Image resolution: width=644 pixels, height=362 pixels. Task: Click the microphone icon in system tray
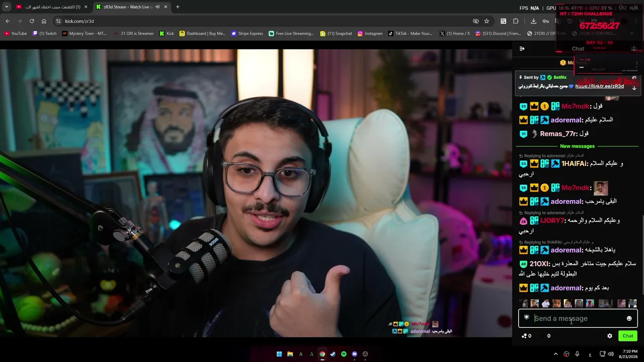[x=577, y=354]
